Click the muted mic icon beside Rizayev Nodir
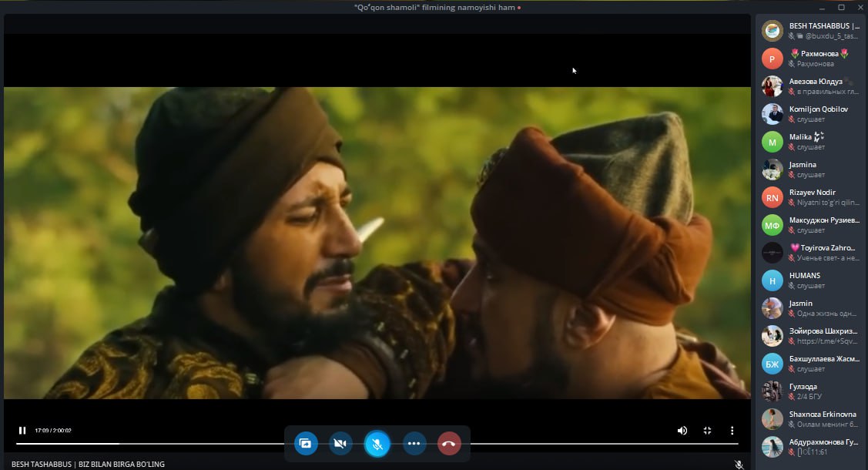Viewport: 868px width, 470px height. point(792,203)
